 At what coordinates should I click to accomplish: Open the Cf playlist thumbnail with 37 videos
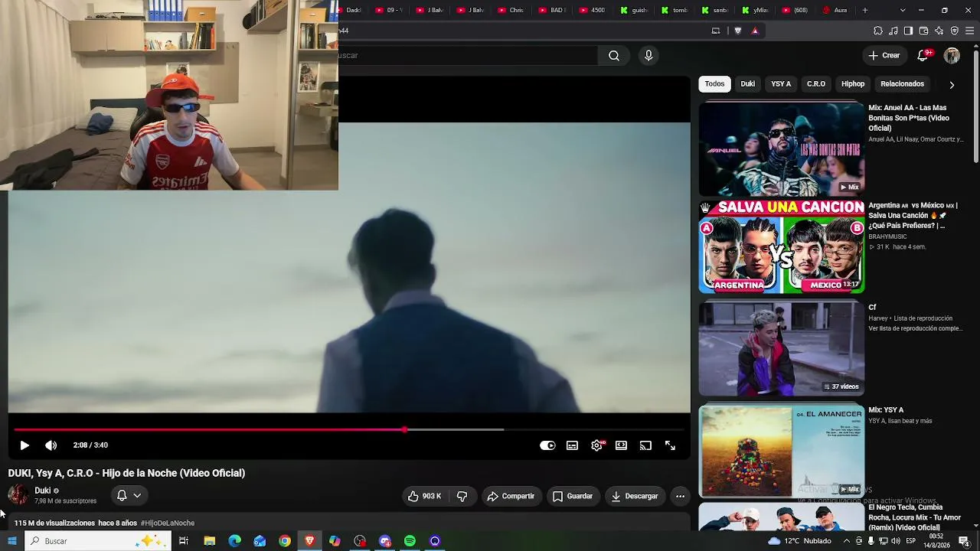coord(782,348)
